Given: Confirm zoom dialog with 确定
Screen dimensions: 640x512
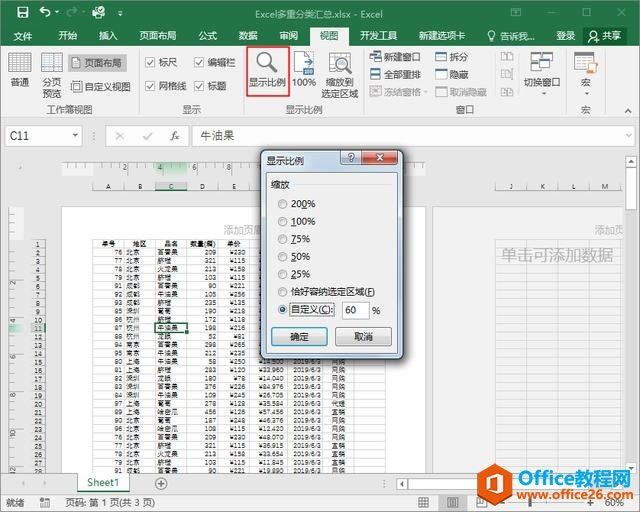Looking at the screenshot, I should pyautogui.click(x=299, y=337).
